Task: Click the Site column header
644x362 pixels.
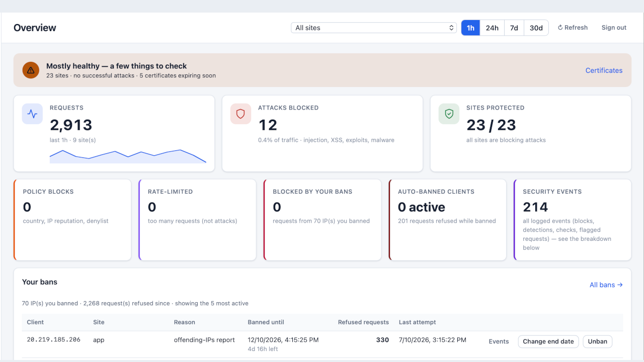Action: pos(99,322)
